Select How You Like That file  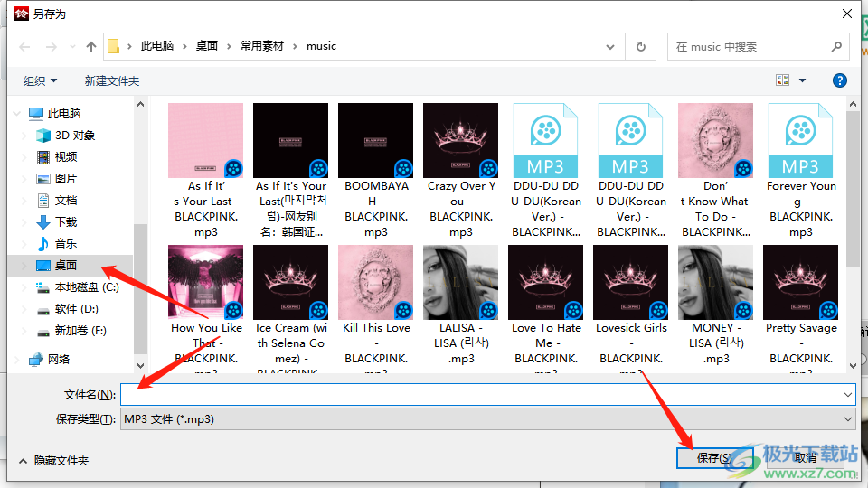(x=206, y=307)
